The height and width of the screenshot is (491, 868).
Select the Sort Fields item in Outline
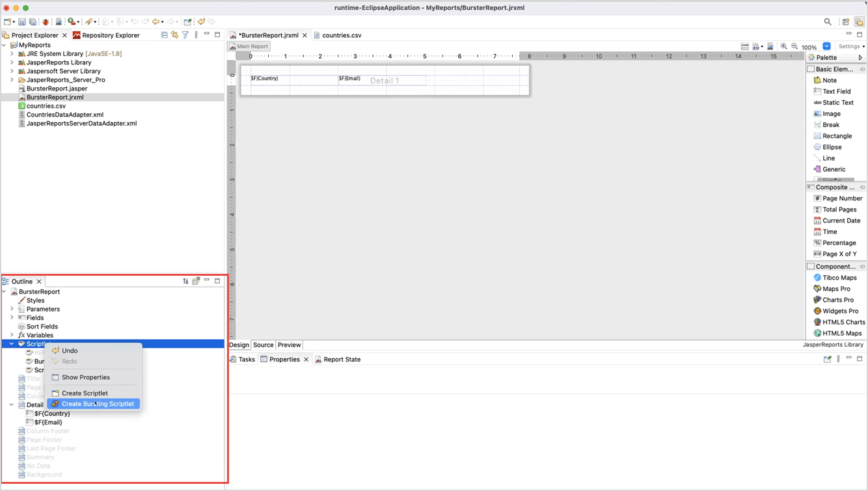point(38,326)
